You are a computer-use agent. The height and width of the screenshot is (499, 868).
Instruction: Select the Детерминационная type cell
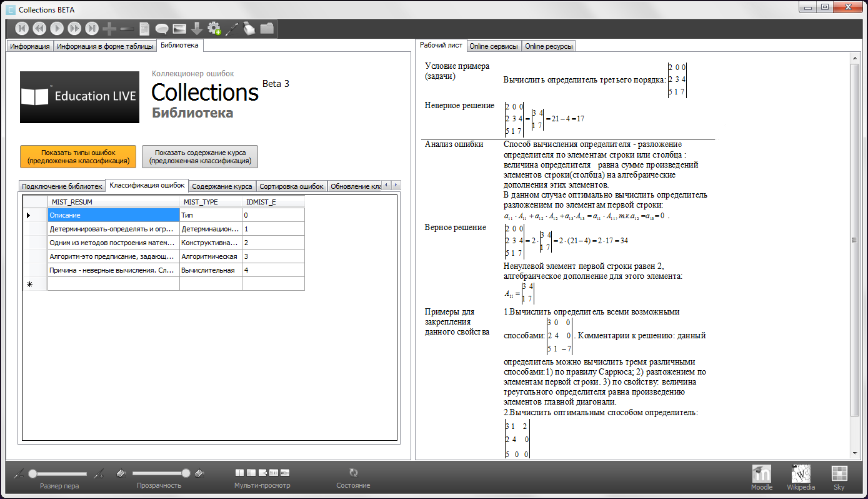click(211, 229)
